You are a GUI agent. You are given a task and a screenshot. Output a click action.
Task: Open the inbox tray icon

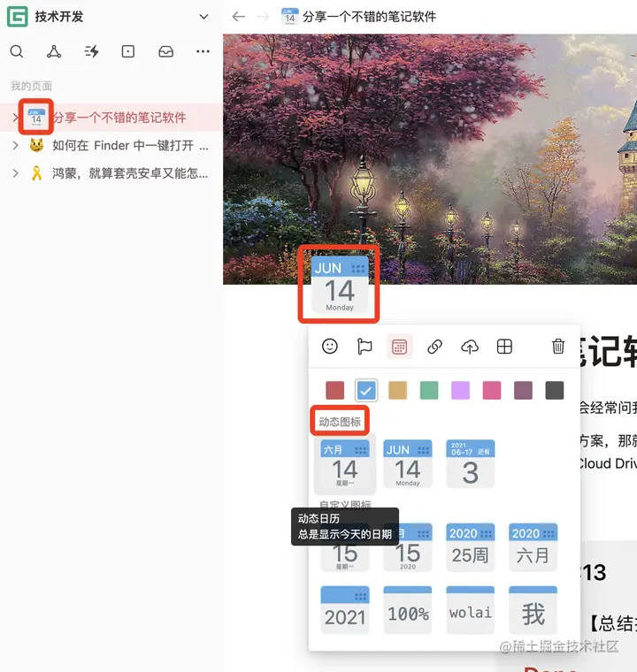pyautogui.click(x=165, y=51)
